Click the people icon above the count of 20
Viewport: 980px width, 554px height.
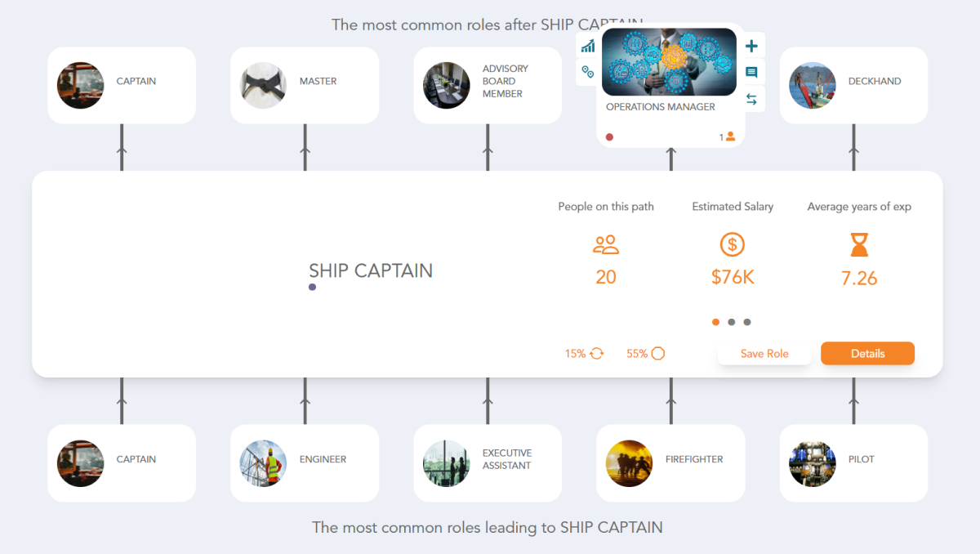[605, 244]
